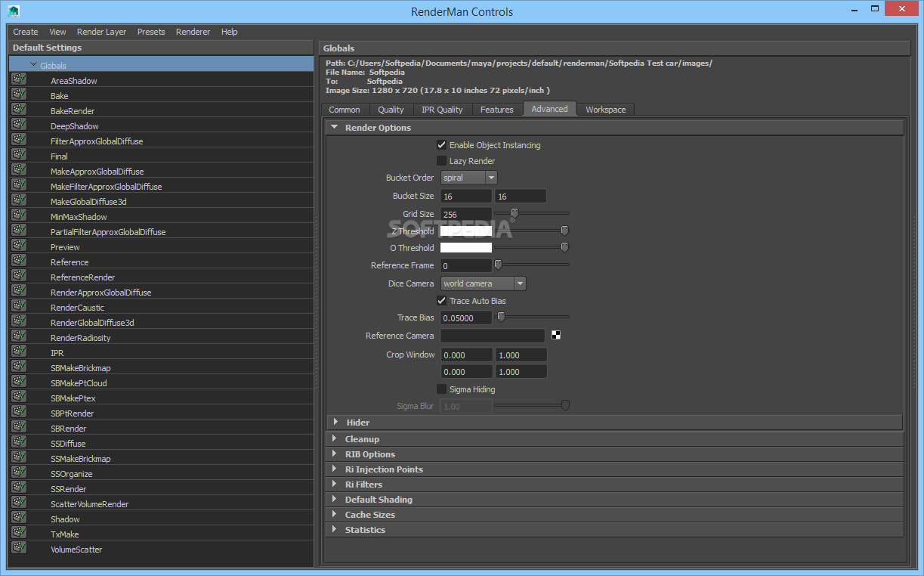Click the icon beside MakeGlobalDiffuse3d
The image size is (924, 576).
pos(19,201)
